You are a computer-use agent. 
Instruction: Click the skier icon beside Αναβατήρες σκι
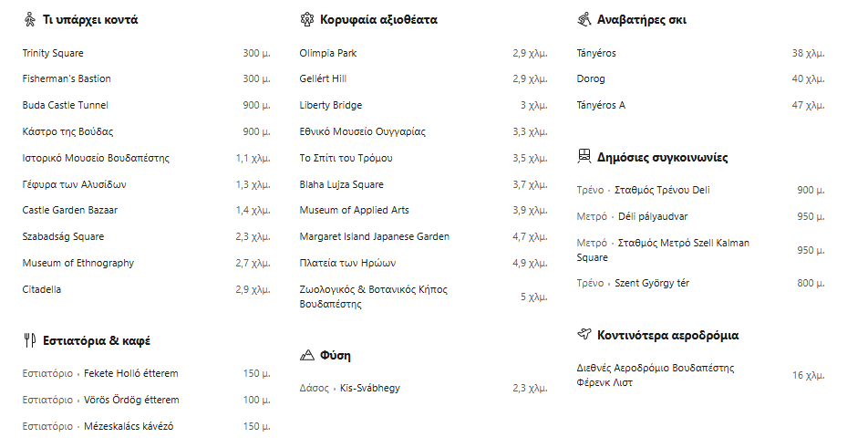584,19
